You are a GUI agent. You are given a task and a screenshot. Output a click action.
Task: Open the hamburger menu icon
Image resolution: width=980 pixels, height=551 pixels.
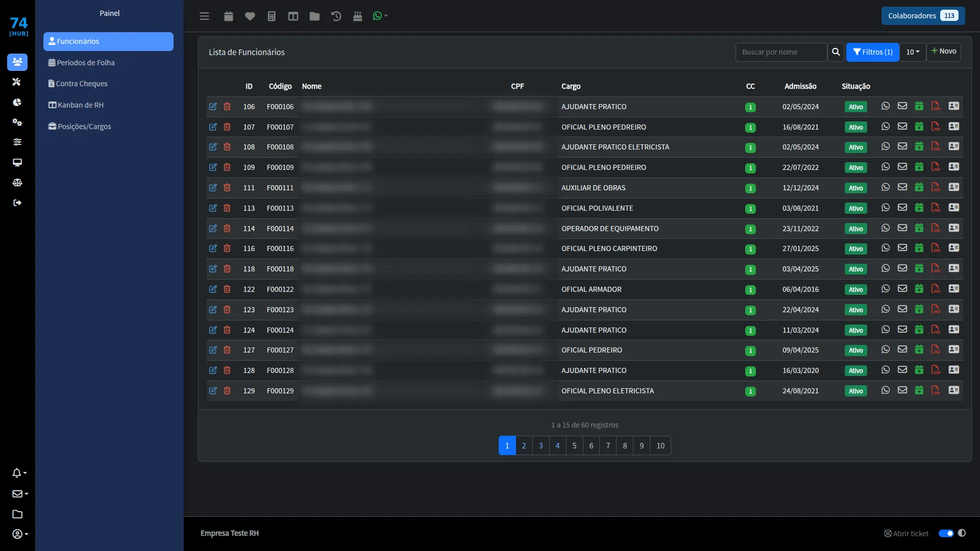(204, 16)
